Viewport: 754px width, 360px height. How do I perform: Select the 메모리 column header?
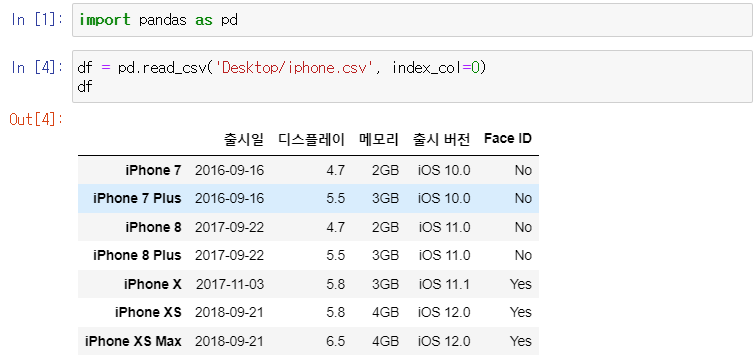pos(379,139)
